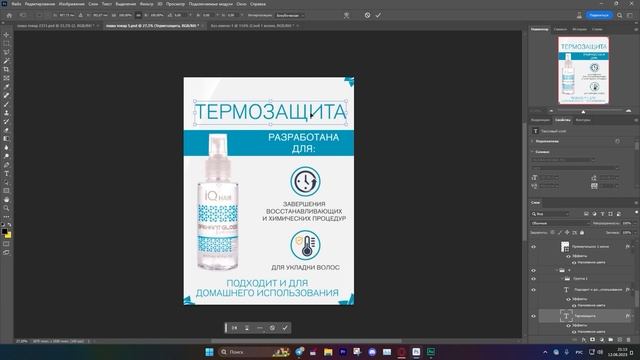Image resolution: width=640 pixels, height=360 pixels.
Task: Select the Frame tool
Action: pos(6,78)
